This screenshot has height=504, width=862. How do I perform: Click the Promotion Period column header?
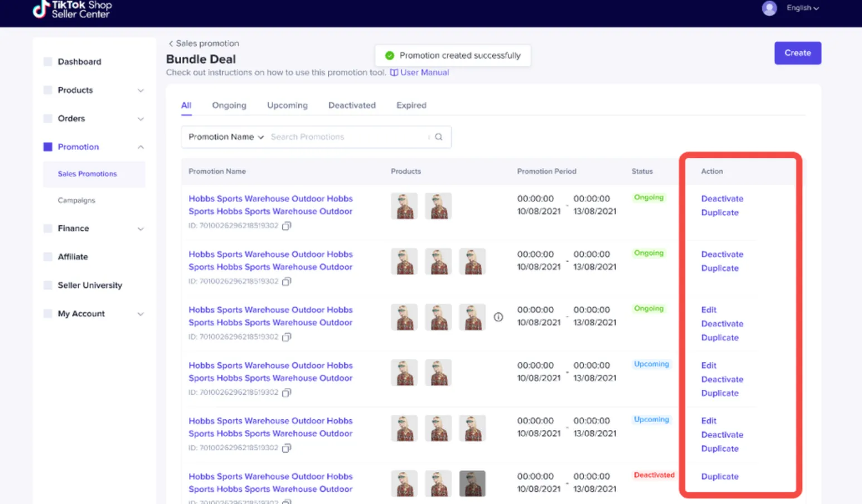546,171
